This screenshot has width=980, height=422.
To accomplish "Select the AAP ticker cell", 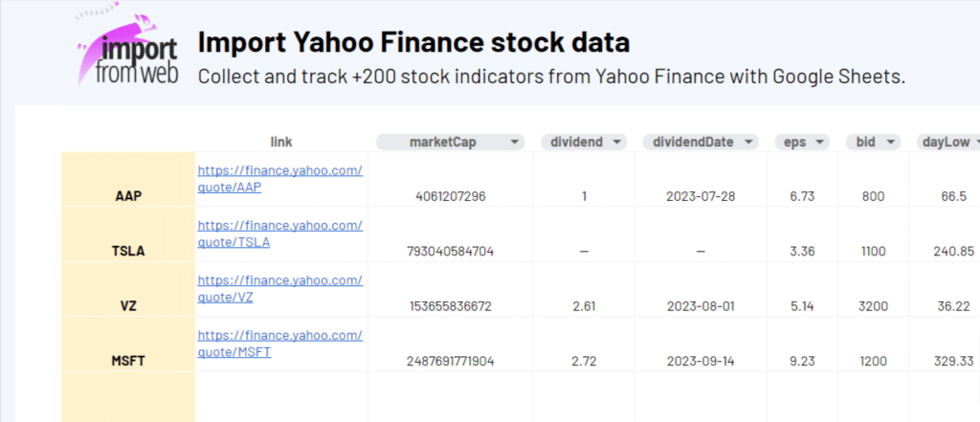I will coord(128,195).
